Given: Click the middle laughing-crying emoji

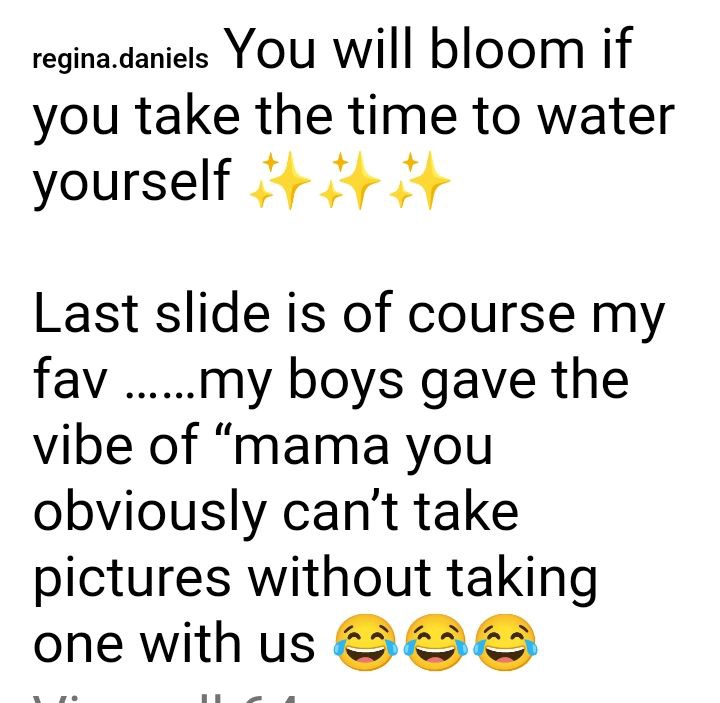Looking at the screenshot, I should tap(435, 642).
